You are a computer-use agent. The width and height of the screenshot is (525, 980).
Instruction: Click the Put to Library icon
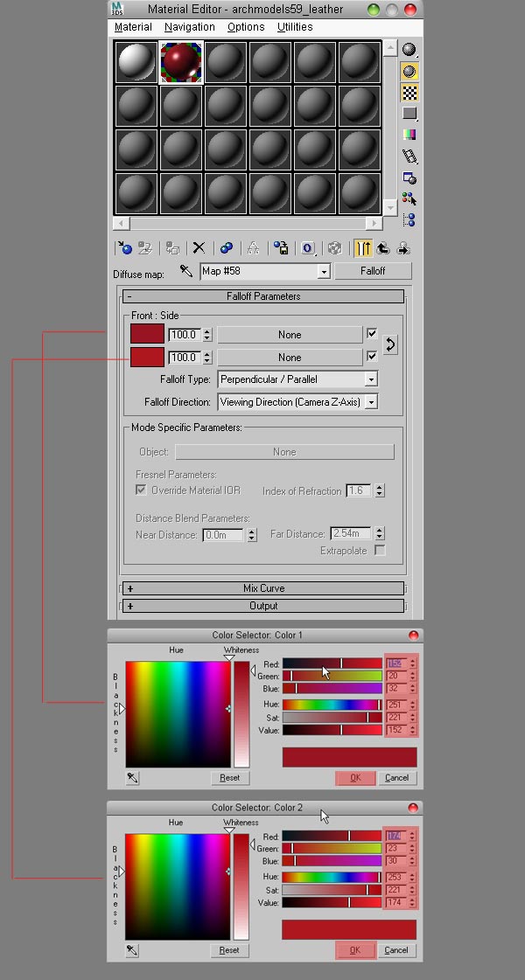[x=281, y=248]
